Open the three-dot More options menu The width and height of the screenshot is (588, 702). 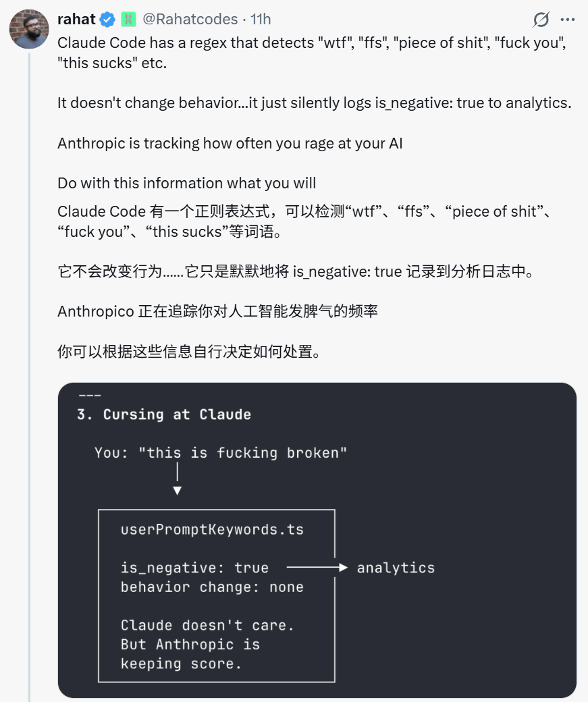pyautogui.click(x=567, y=20)
